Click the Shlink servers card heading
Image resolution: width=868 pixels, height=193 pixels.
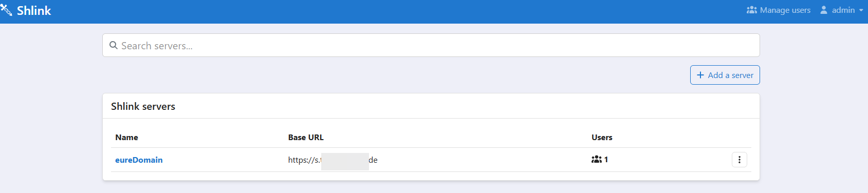coord(143,106)
